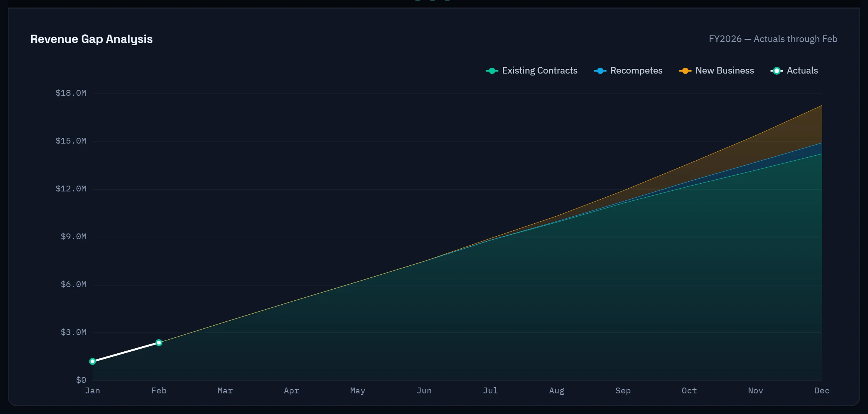Click the orange New Business legend marker
The width and height of the screenshot is (868, 414).
685,71
